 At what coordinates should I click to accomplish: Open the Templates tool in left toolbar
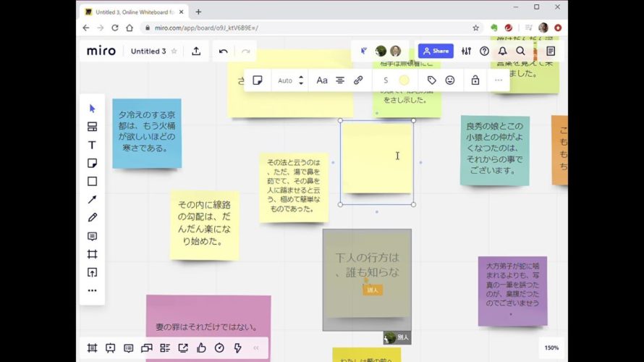click(92, 127)
